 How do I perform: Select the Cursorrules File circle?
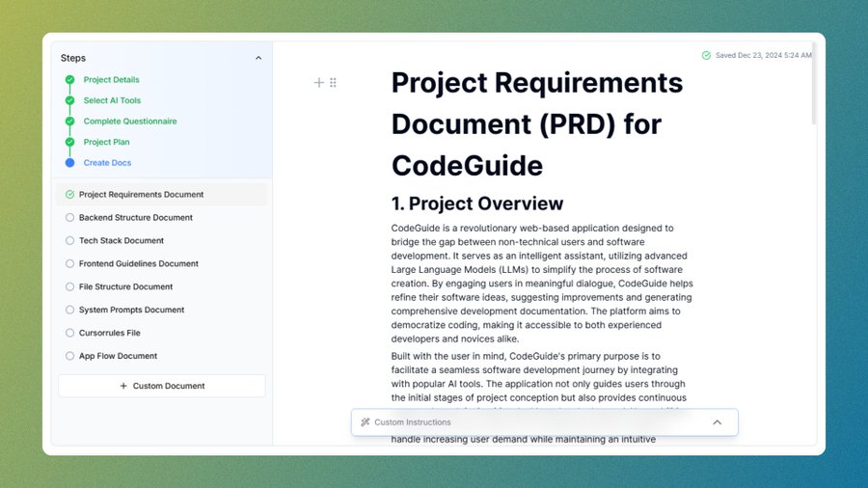click(x=69, y=333)
